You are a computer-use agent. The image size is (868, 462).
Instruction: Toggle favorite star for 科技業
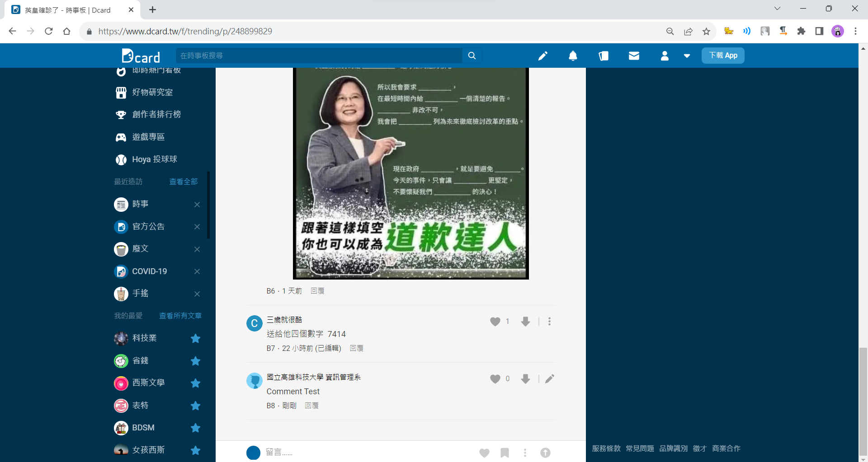tap(195, 338)
